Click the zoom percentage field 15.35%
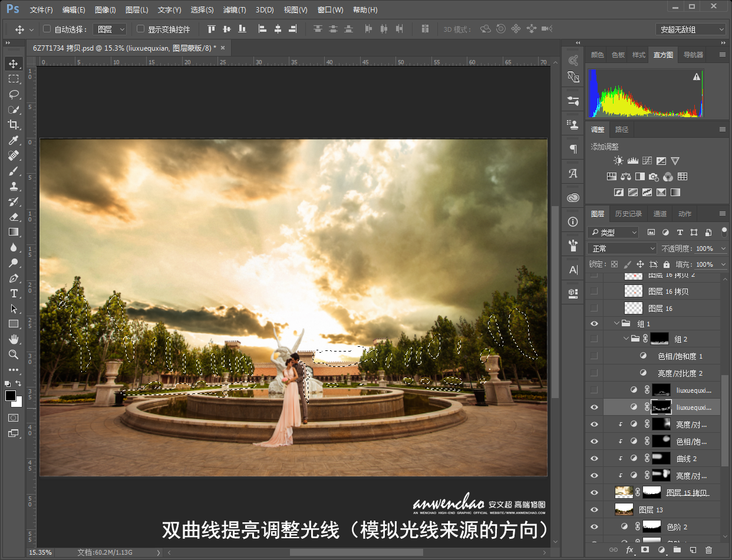The width and height of the screenshot is (732, 560). [41, 552]
